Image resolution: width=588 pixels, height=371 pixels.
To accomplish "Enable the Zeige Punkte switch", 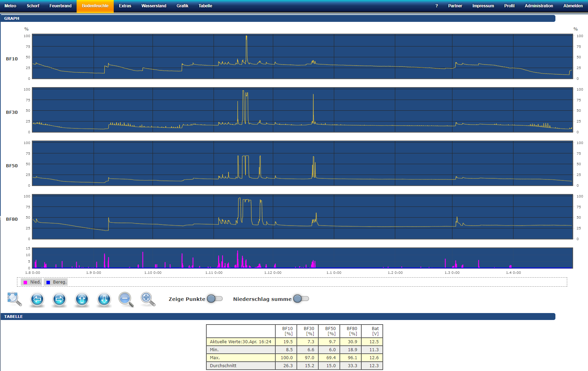I will 215,299.
